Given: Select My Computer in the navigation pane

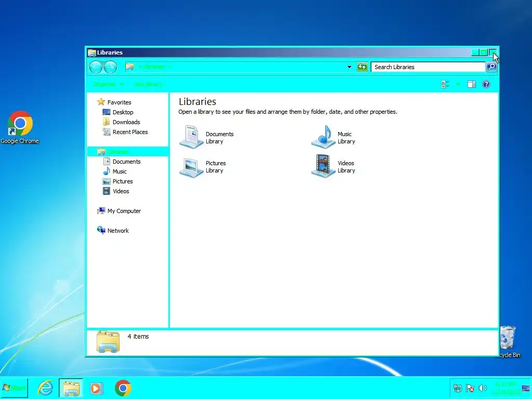Looking at the screenshot, I should click(x=119, y=211).
